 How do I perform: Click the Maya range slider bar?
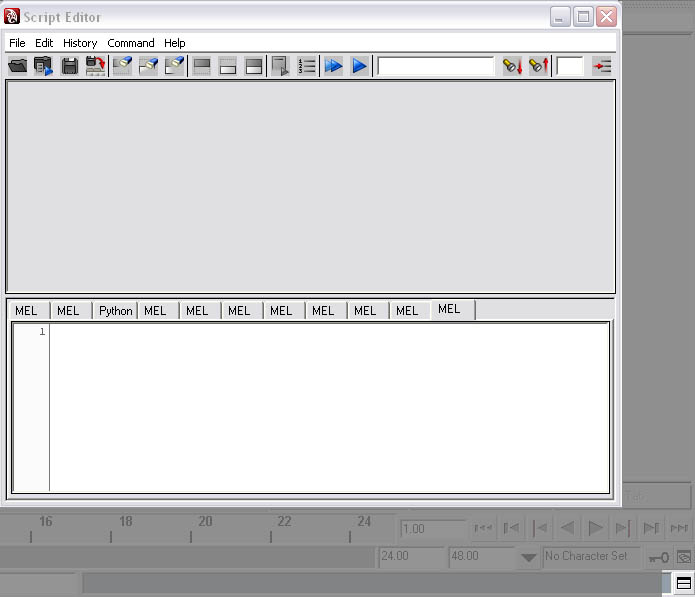click(x=187, y=556)
